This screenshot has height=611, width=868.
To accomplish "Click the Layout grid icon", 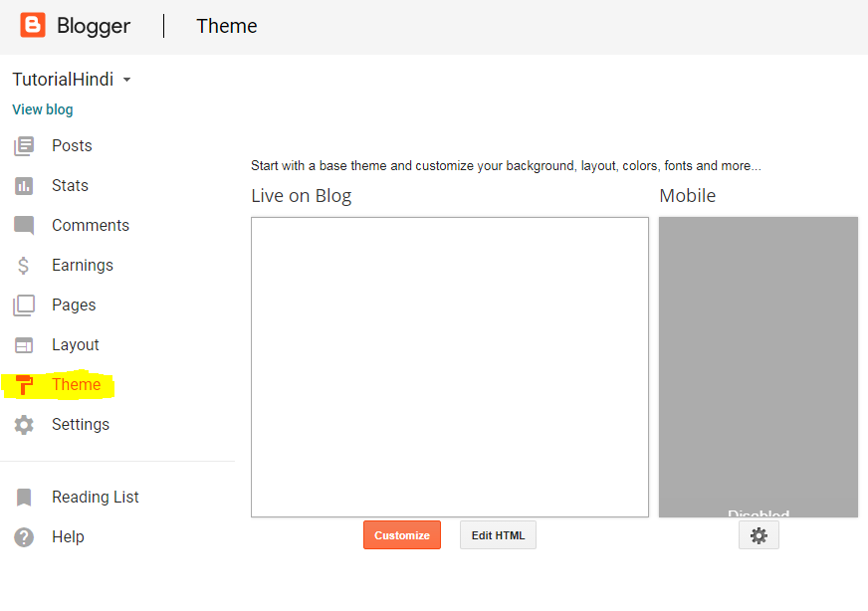I will (24, 345).
